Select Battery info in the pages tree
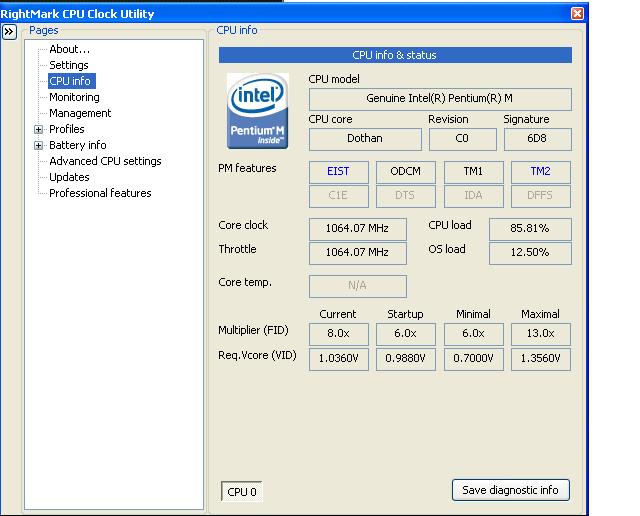 tap(78, 145)
